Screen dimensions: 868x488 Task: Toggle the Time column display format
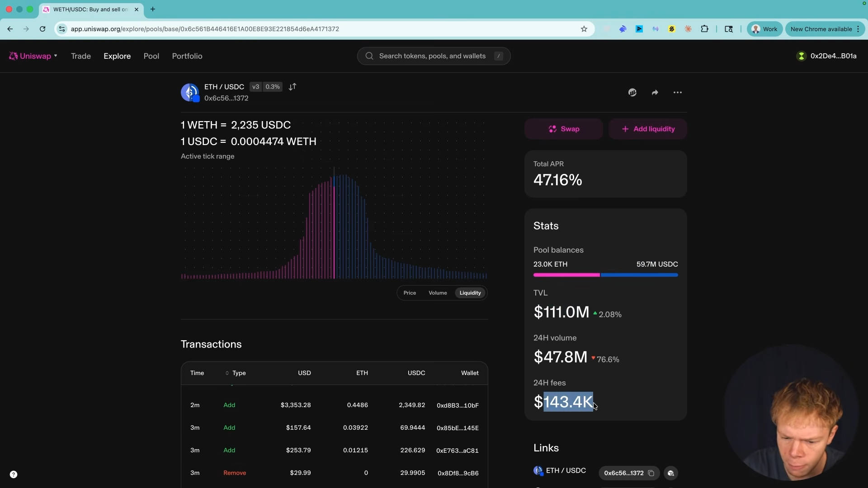pyautogui.click(x=197, y=373)
